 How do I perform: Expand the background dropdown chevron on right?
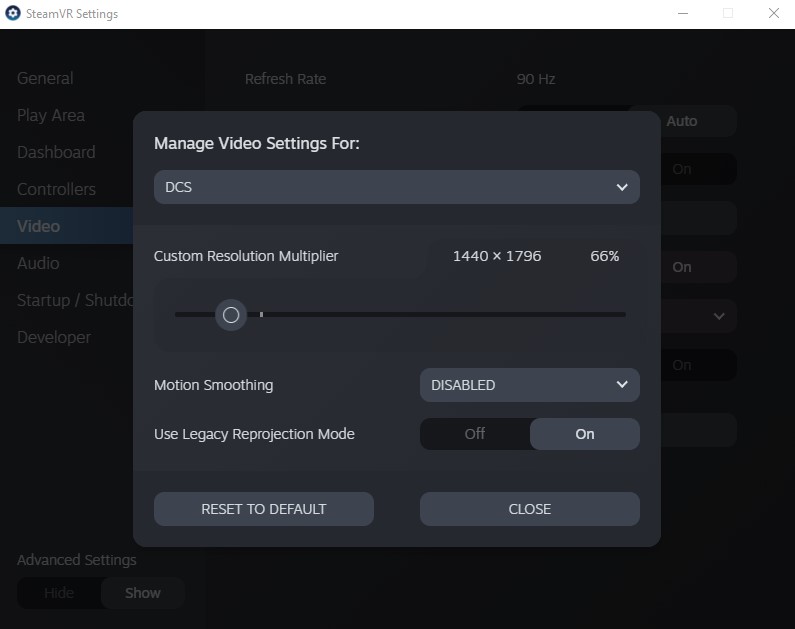[x=719, y=316]
